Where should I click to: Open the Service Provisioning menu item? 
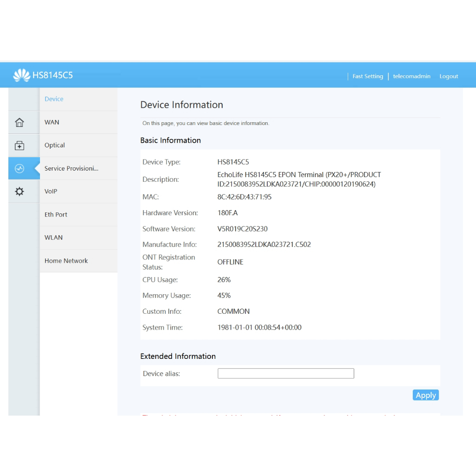click(x=72, y=168)
